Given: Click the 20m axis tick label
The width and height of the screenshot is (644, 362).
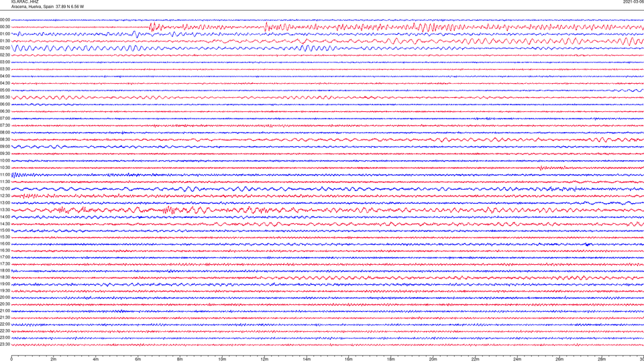Looking at the screenshot, I should 433,359.
